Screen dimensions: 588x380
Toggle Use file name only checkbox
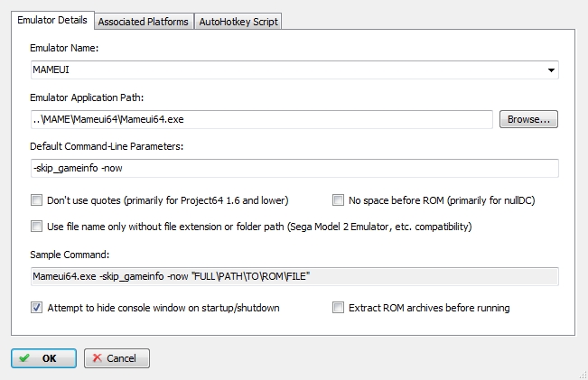[x=37, y=227]
